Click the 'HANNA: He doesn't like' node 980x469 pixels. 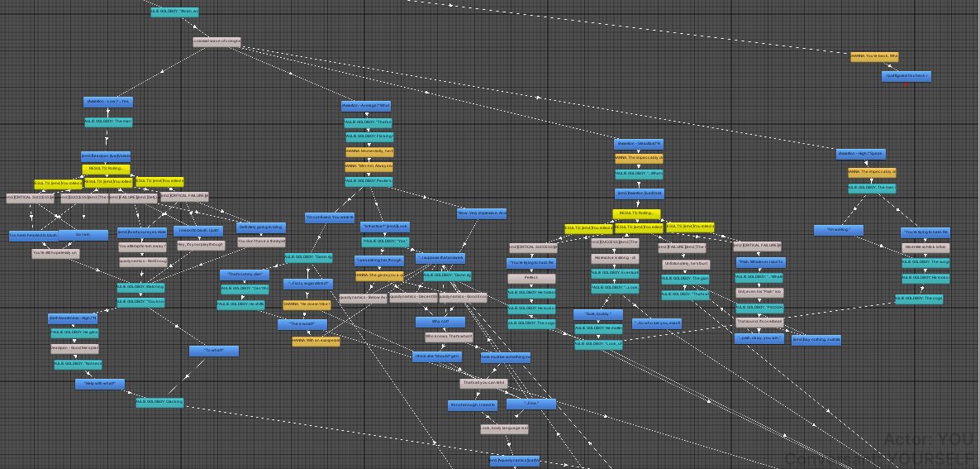[x=307, y=304]
